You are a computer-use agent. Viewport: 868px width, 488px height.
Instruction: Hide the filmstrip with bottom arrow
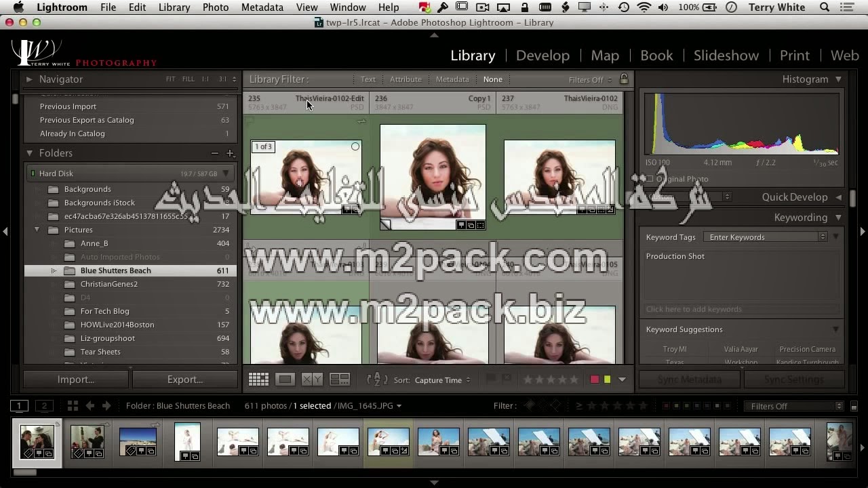(x=434, y=483)
